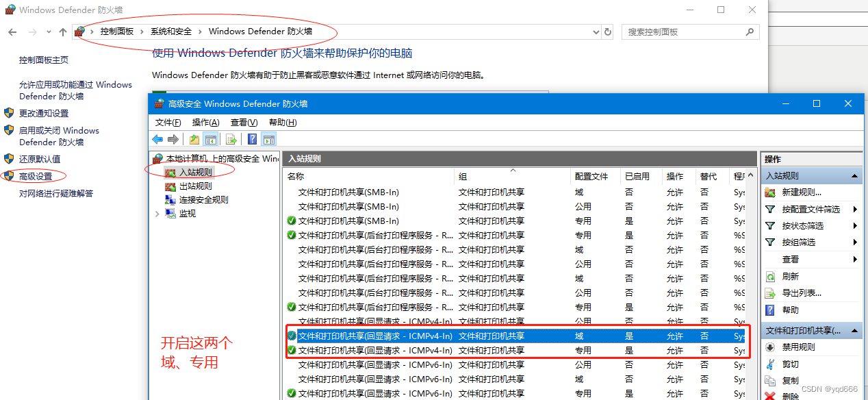
Task: Open the 按配置文件筛选 submenu arrow
Action: [x=855, y=209]
